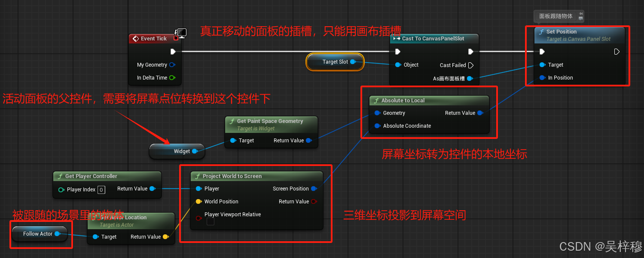Screen dimensions: 644x258
Task: Select the Set Position node title
Action: (562, 32)
